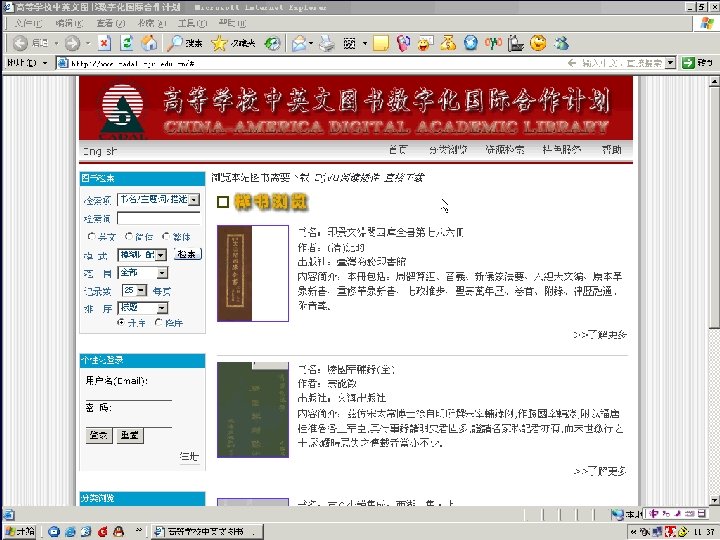This screenshot has width=720, height=540.
Task: Open 分类浏览 in site navigation
Action: pos(448,150)
